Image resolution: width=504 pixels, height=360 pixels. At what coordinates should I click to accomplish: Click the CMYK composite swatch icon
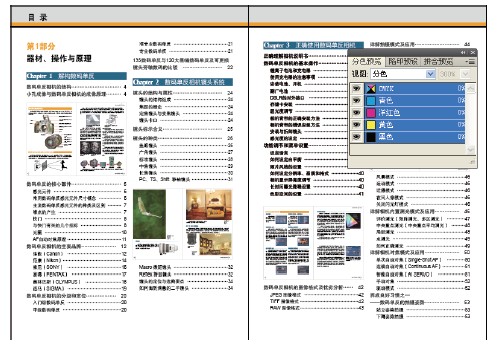coord(371,88)
